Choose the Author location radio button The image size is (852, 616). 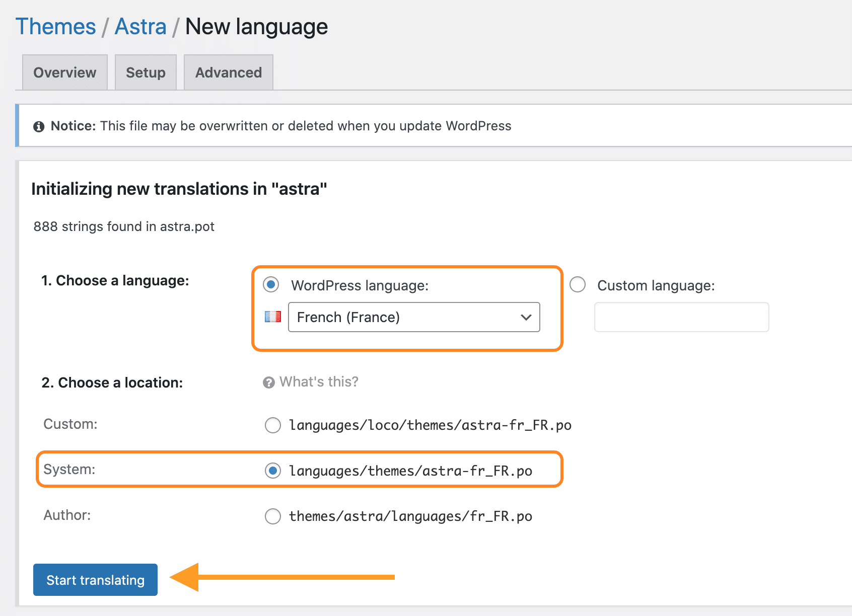(273, 516)
